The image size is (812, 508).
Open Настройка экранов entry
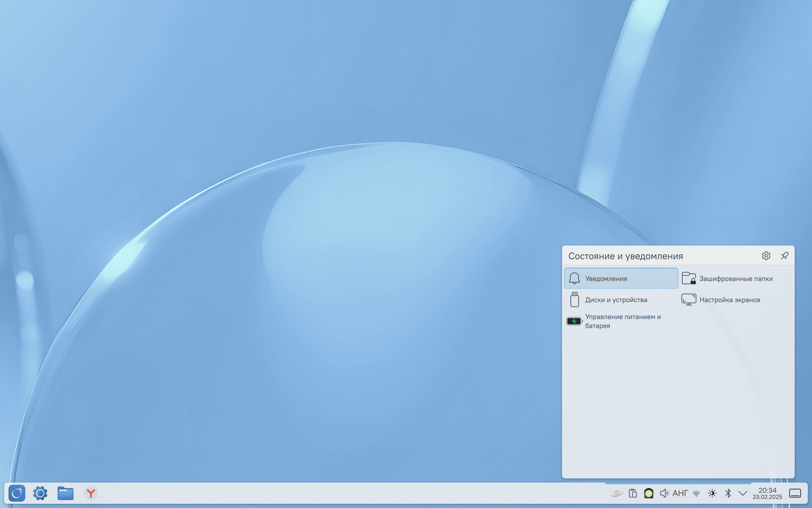point(735,300)
